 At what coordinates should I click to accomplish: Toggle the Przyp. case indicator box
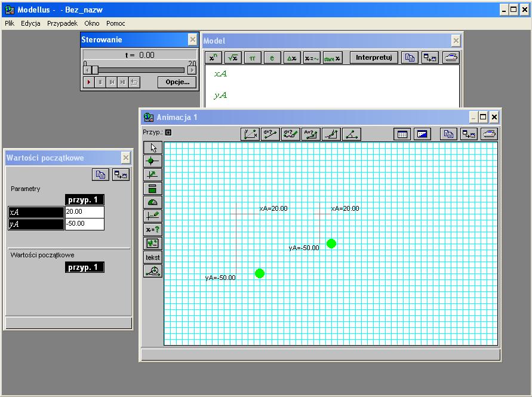pyautogui.click(x=168, y=133)
